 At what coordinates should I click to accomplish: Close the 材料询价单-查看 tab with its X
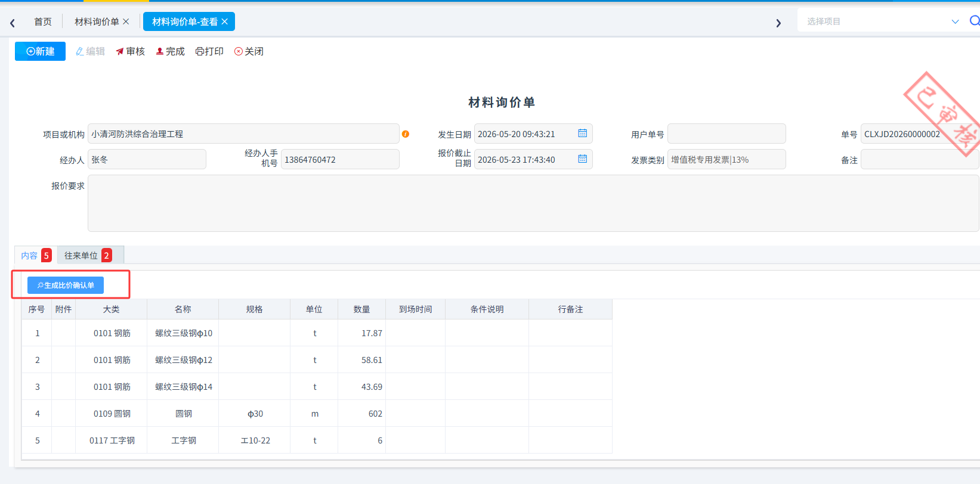click(224, 21)
